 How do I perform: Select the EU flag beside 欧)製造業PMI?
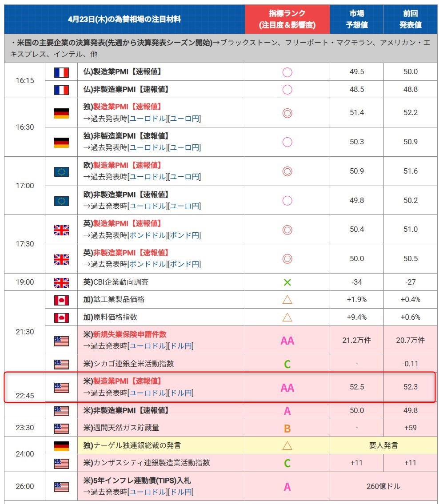(x=61, y=171)
